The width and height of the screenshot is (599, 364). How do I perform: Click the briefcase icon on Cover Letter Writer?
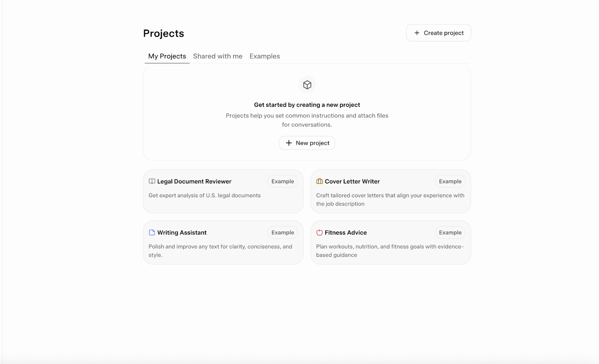319,181
